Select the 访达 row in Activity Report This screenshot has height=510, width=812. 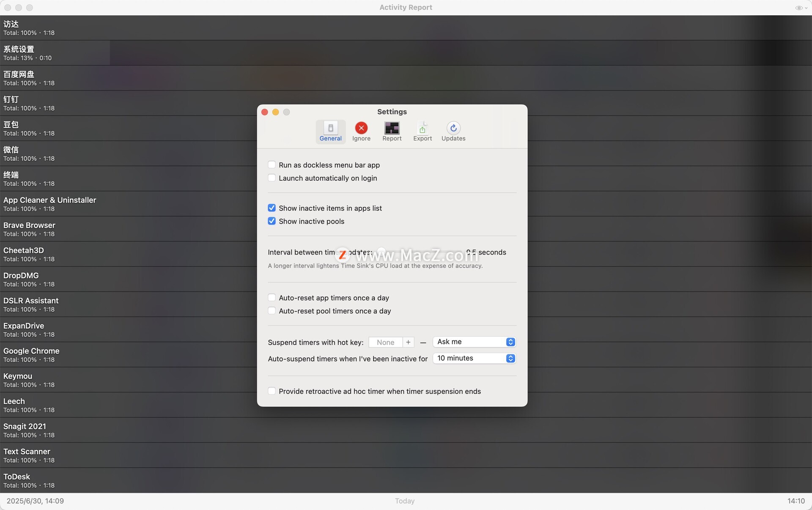[406, 28]
